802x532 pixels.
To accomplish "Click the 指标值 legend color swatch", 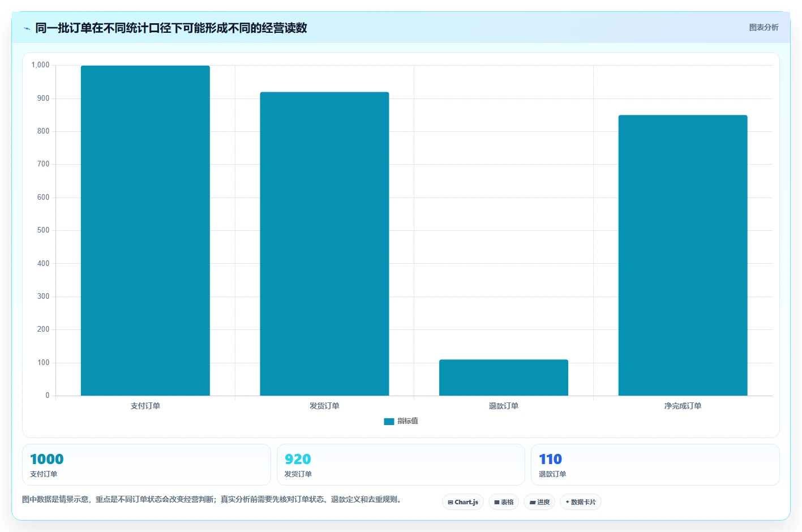I will tap(389, 422).
